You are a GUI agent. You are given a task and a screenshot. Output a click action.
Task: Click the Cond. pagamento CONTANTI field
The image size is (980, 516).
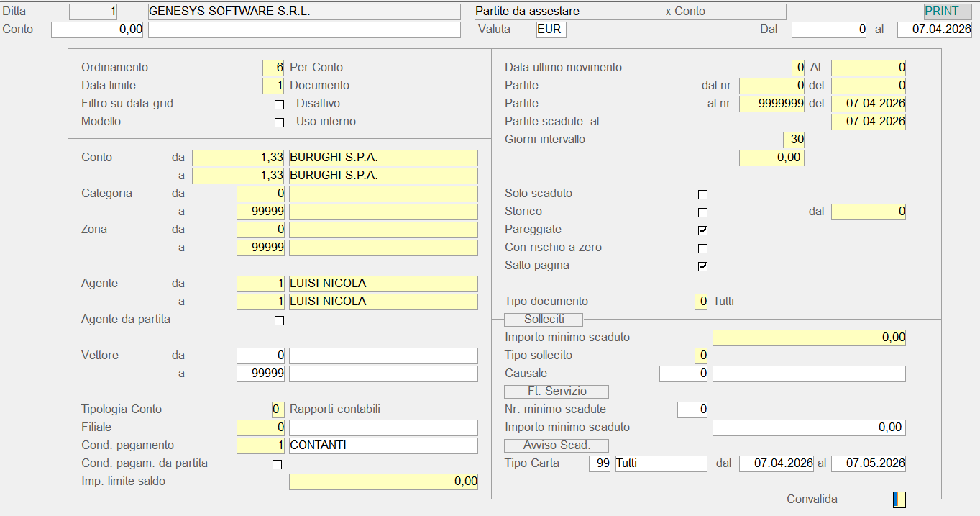point(383,445)
